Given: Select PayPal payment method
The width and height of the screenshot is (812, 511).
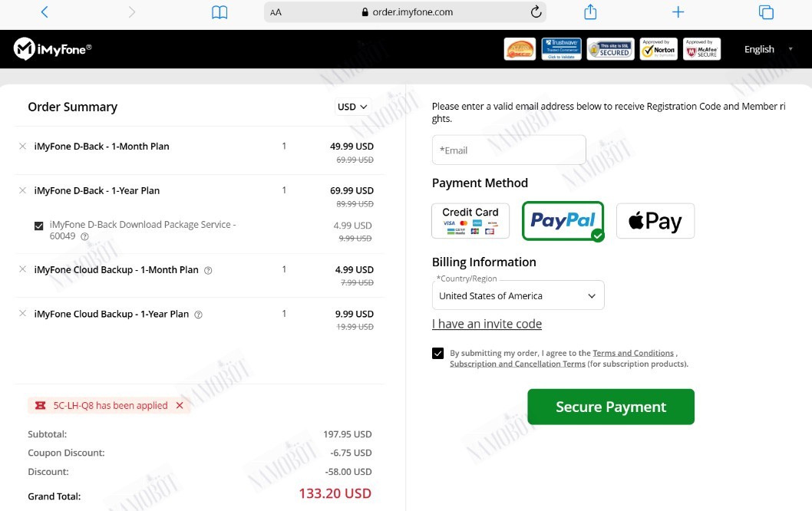Looking at the screenshot, I should 563,221.
